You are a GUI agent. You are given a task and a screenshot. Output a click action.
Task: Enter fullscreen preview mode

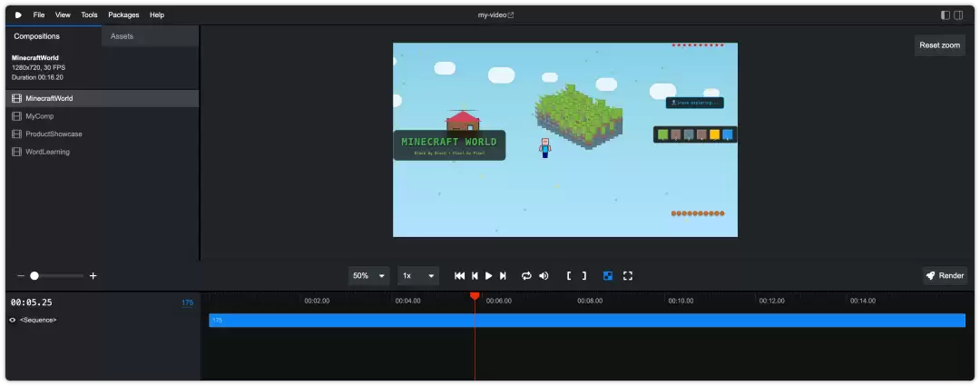(628, 276)
